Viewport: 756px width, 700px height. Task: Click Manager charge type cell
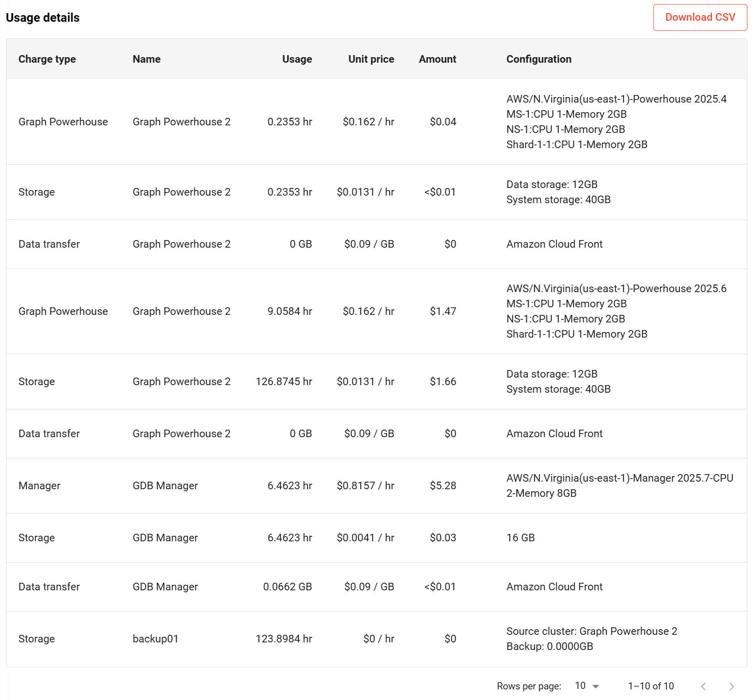(39, 486)
